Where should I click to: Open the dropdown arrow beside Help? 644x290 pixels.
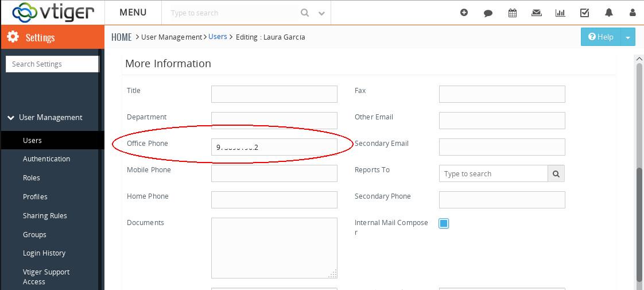pyautogui.click(x=627, y=37)
